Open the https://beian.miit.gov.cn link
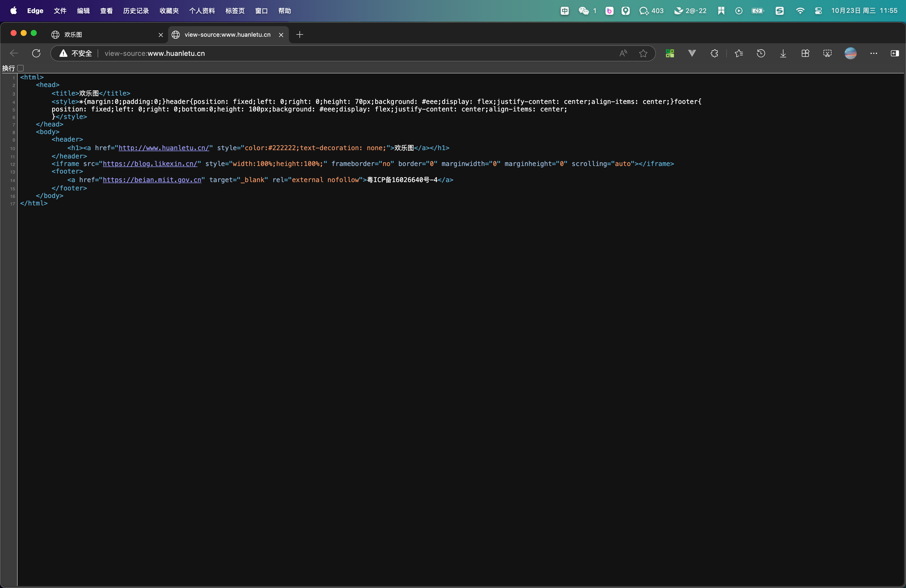The image size is (906, 588). [x=152, y=180]
